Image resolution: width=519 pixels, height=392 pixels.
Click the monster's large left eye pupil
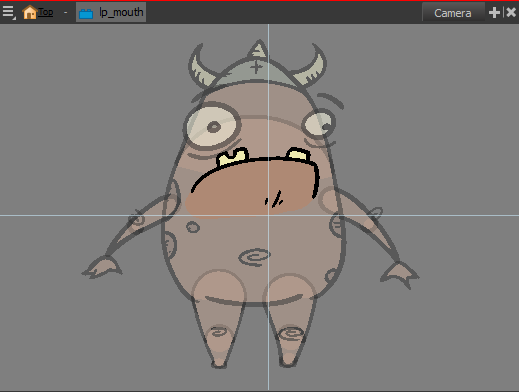[214, 127]
